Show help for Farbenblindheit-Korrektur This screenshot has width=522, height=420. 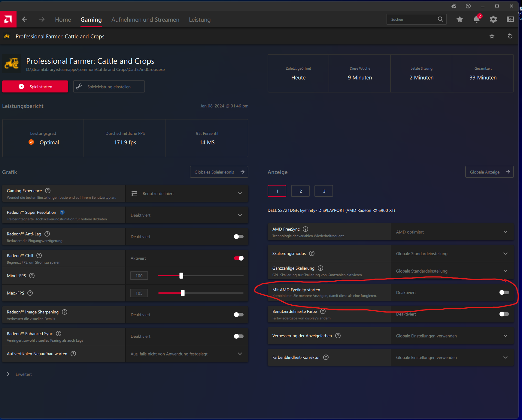point(326,357)
